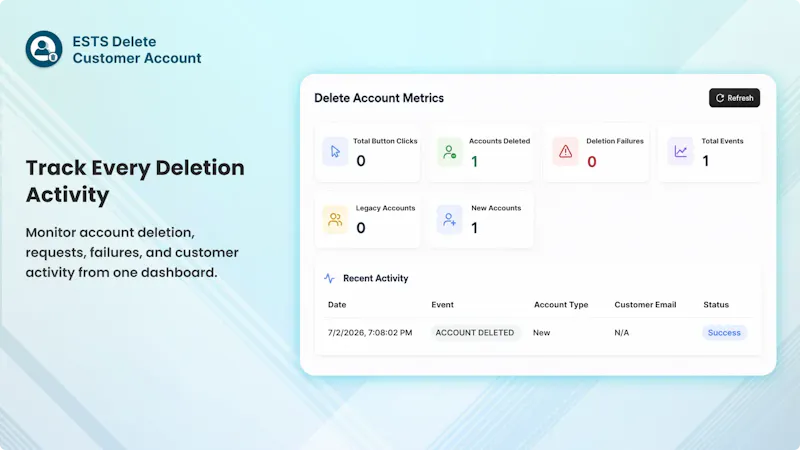Screen dimensions: 800x450
Task: Click the red warning triangle icon
Action: point(565,152)
